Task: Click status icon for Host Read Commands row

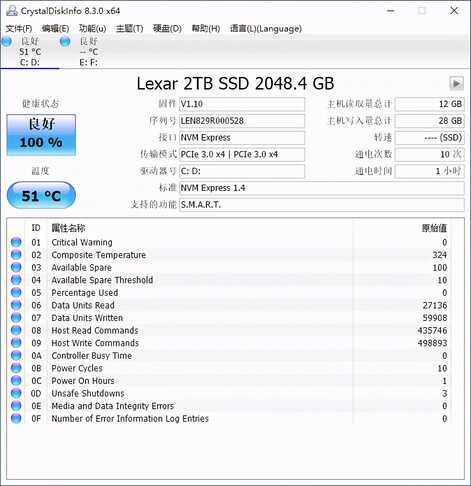Action: point(16,330)
